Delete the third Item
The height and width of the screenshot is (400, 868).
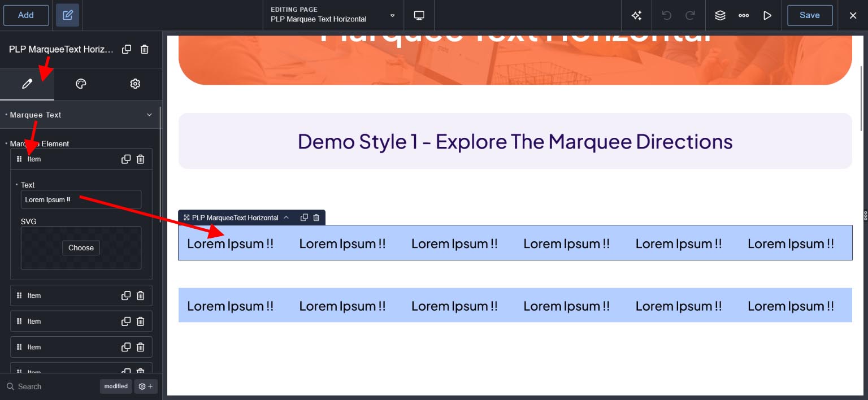(x=141, y=321)
